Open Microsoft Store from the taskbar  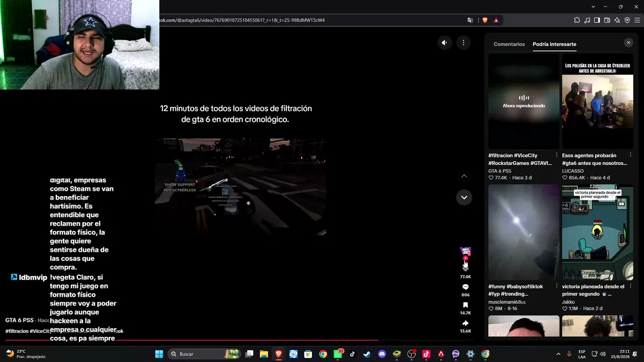(308, 354)
